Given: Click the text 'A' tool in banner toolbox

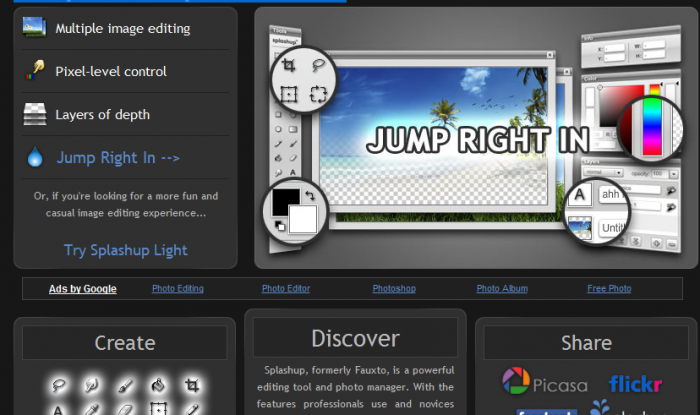Looking at the screenshot, I should (293, 172).
